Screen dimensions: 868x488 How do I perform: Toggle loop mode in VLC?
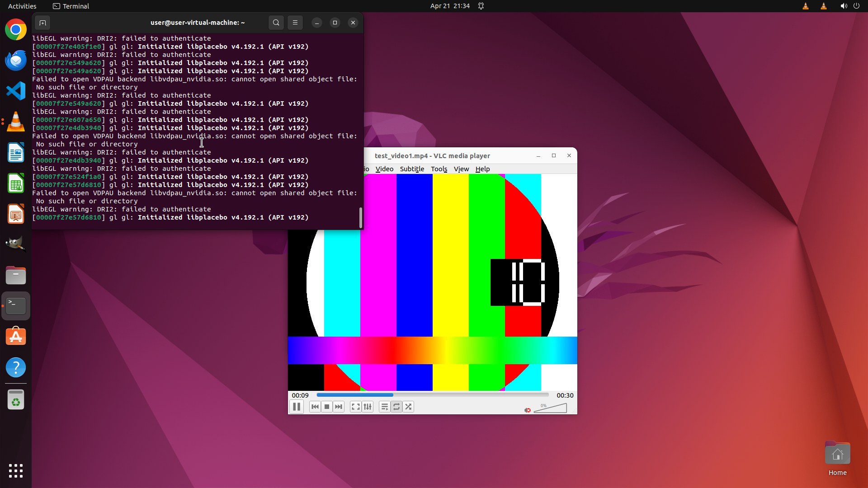pyautogui.click(x=396, y=407)
